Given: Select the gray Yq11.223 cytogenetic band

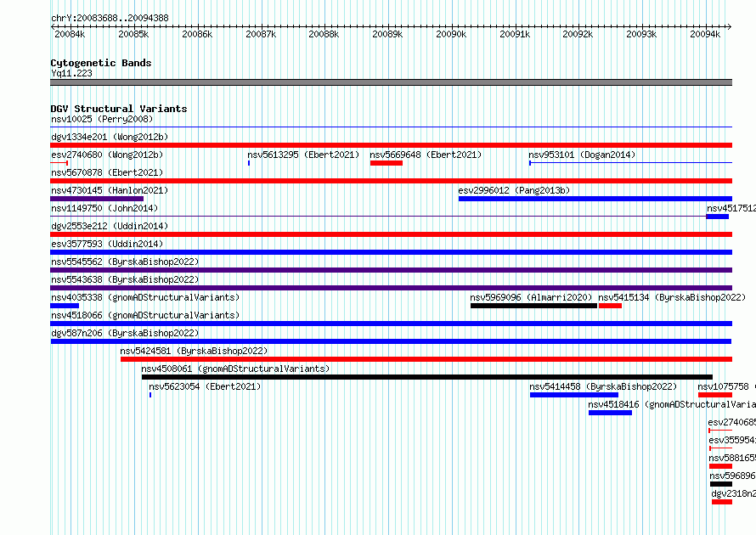Looking at the screenshot, I should [391, 82].
